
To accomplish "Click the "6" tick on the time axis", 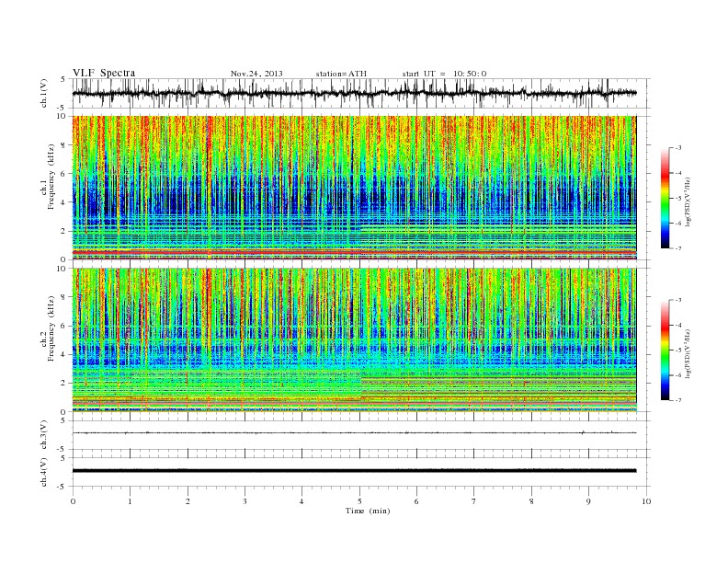I will pyautogui.click(x=416, y=501).
